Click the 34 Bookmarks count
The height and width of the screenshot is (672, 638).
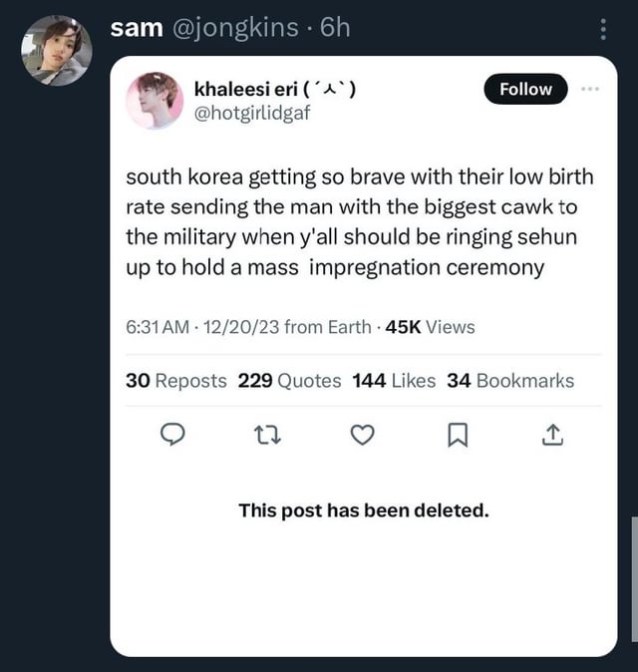510,380
